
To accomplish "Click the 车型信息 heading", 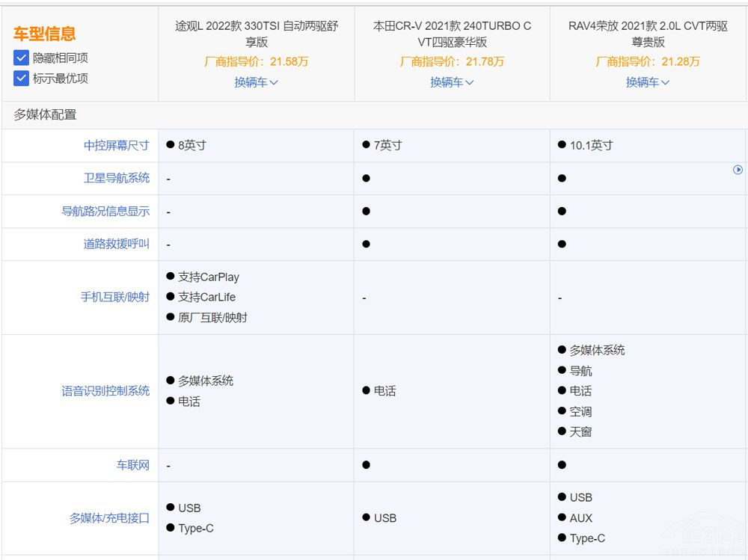I will [44, 34].
